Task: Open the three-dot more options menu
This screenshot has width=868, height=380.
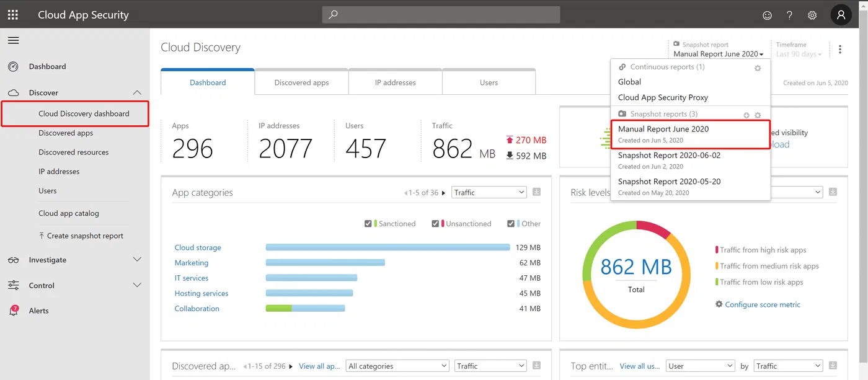Action: pyautogui.click(x=840, y=50)
